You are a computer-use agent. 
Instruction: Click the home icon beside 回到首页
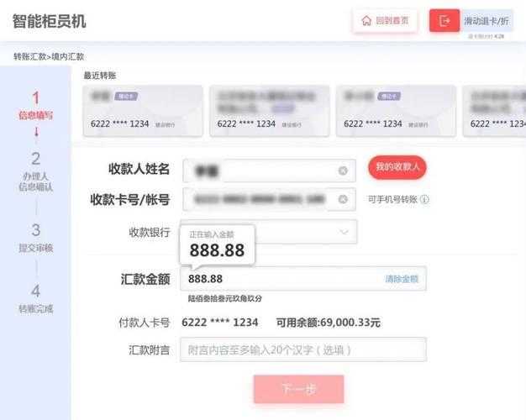click(x=366, y=21)
